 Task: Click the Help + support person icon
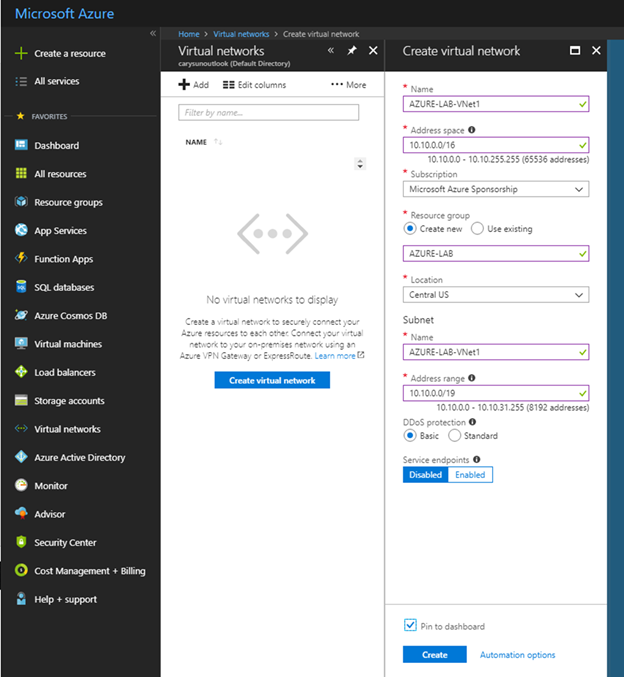21,599
